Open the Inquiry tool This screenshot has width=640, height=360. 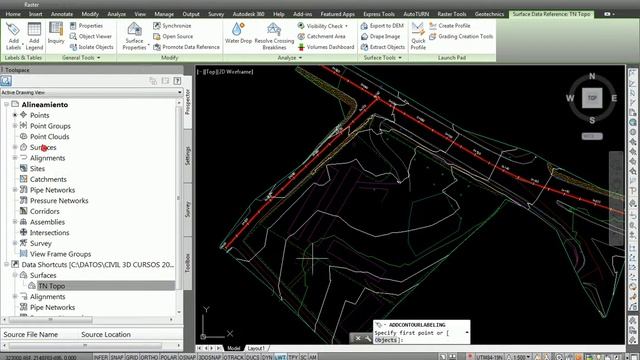click(x=56, y=33)
